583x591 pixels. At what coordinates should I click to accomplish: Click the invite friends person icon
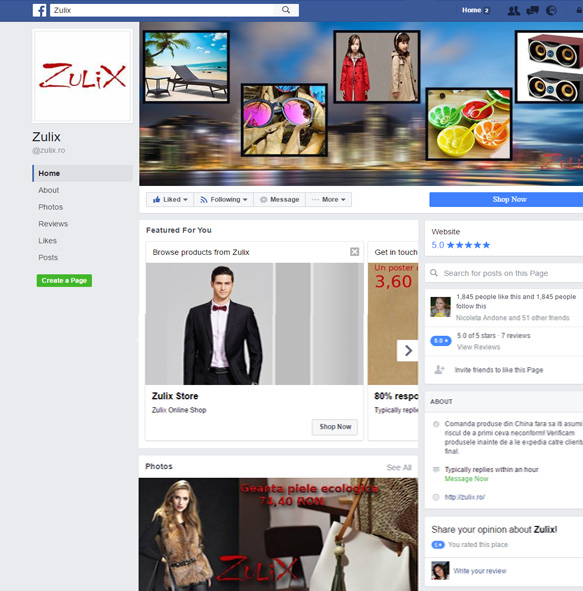click(439, 370)
